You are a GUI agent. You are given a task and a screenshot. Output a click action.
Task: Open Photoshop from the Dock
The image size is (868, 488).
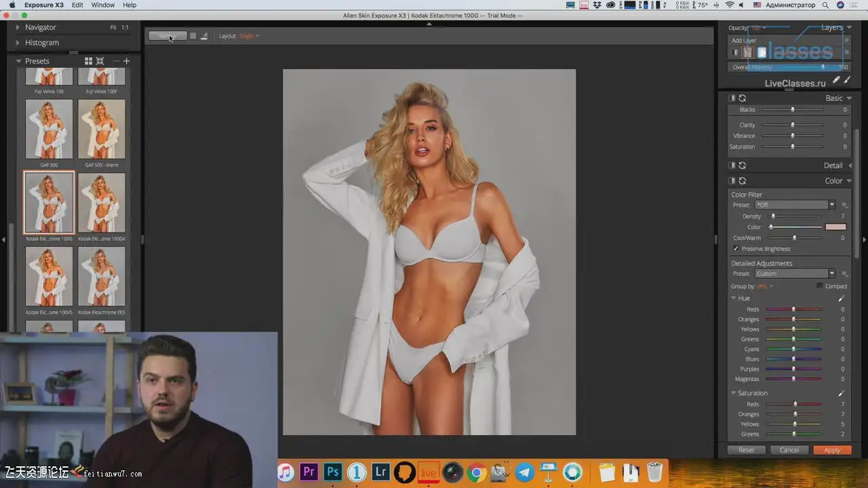332,472
